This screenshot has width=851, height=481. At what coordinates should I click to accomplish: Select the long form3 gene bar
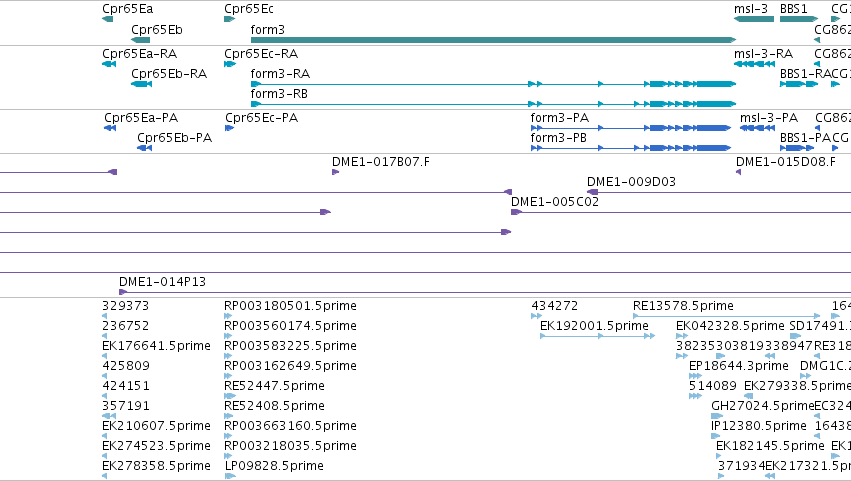point(493,40)
